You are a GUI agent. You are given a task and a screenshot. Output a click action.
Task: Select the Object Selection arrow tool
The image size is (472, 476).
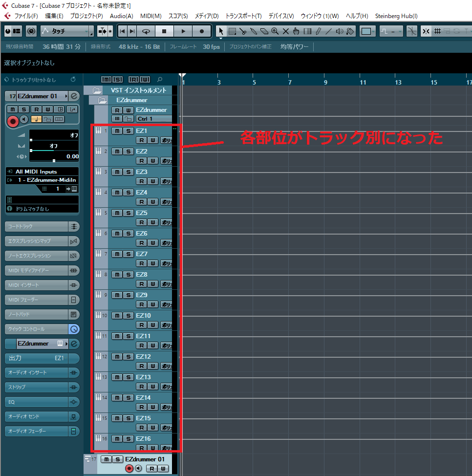pos(221,31)
